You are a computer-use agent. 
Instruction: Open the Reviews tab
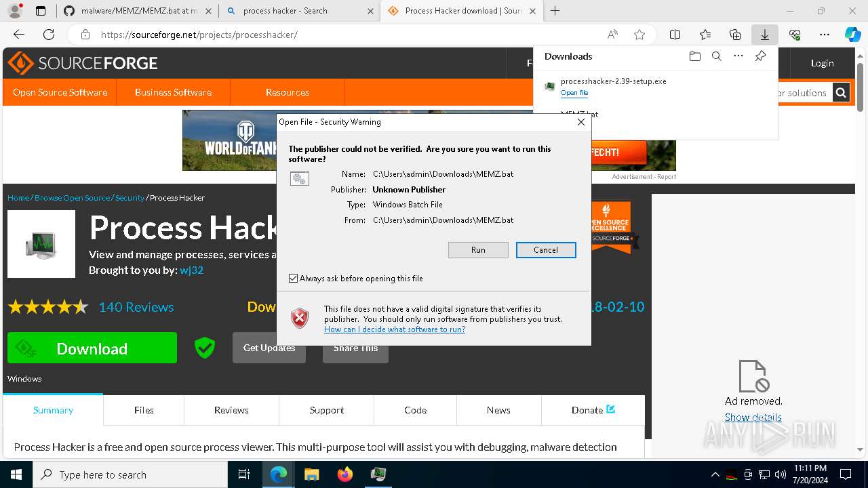tap(231, 410)
